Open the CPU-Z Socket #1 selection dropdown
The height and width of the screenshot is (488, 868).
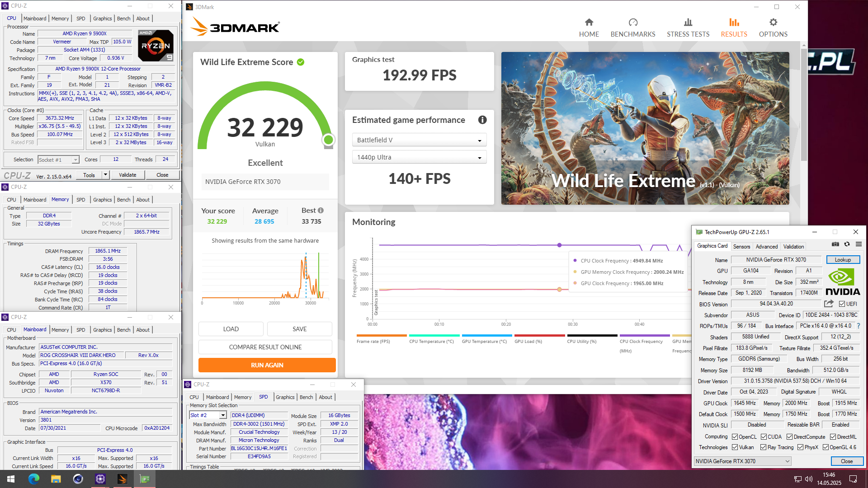pyautogui.click(x=58, y=160)
